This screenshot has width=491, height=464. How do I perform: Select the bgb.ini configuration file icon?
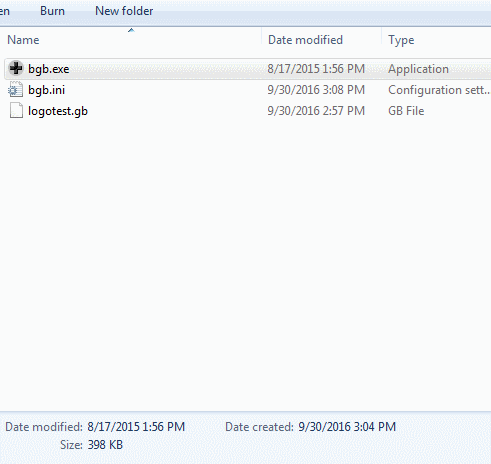pos(16,90)
